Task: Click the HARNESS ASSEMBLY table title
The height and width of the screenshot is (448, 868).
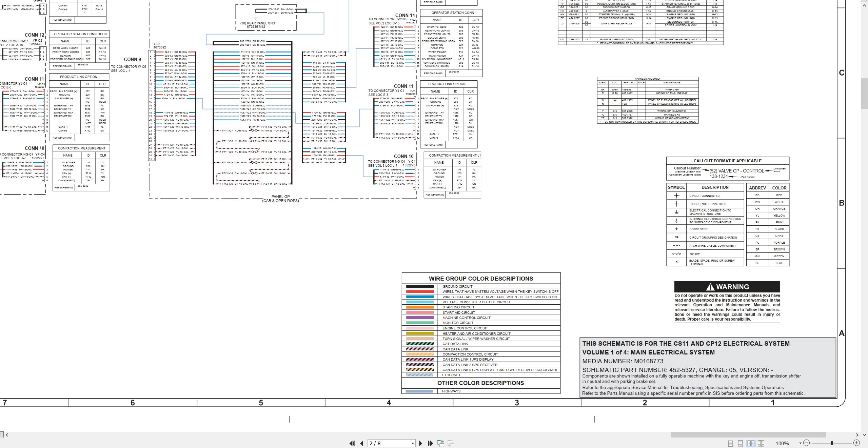Action: (648, 79)
